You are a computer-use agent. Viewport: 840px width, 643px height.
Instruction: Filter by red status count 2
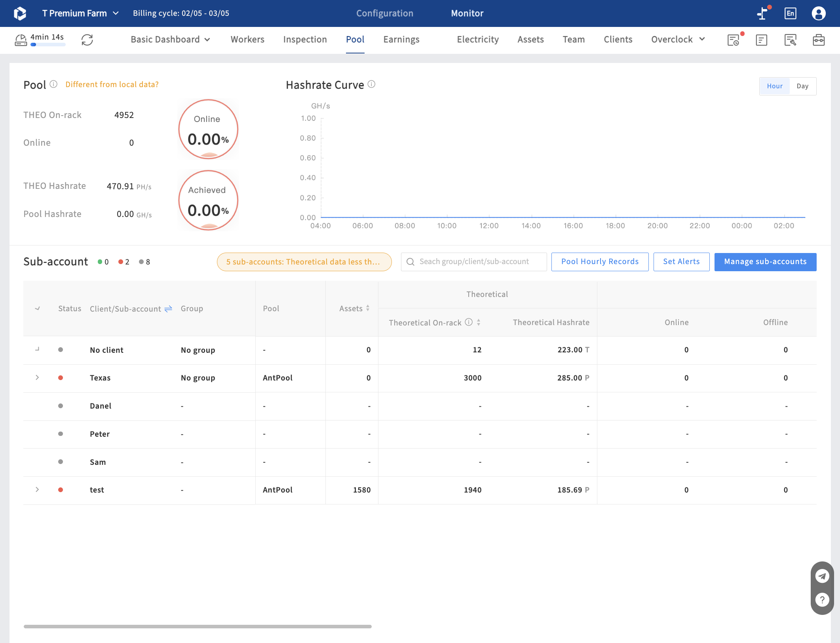click(x=124, y=262)
